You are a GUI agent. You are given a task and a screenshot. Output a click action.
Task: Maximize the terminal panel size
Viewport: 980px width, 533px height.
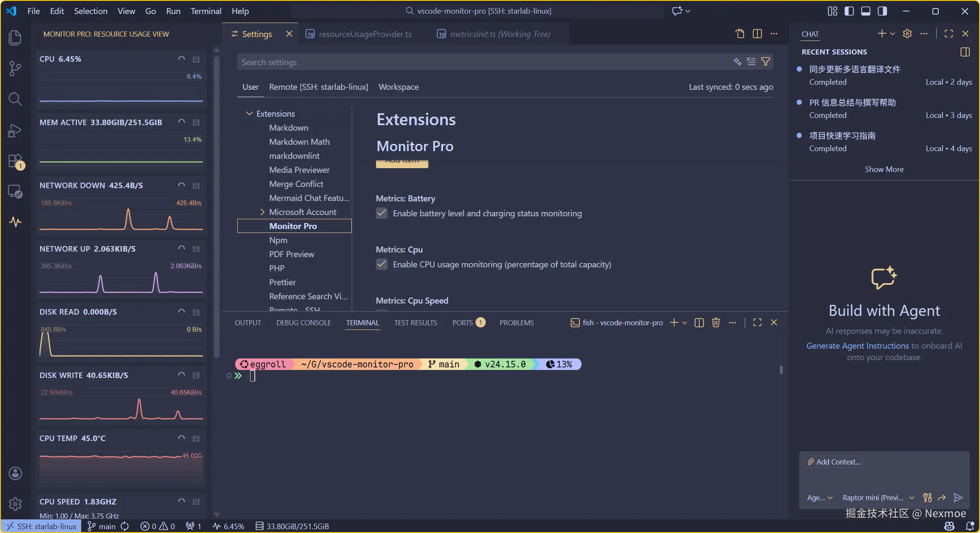[x=757, y=323]
